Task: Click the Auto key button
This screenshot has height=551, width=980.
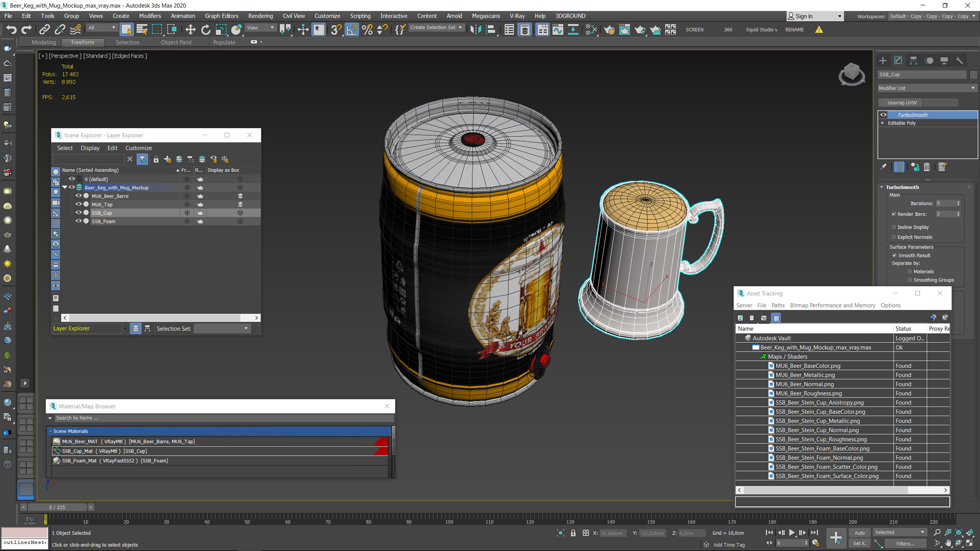Action: tap(860, 533)
